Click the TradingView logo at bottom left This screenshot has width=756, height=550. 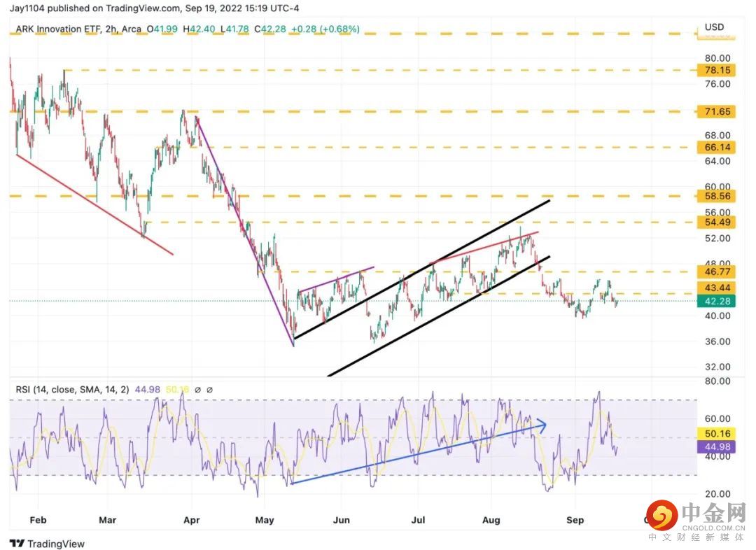(x=47, y=543)
